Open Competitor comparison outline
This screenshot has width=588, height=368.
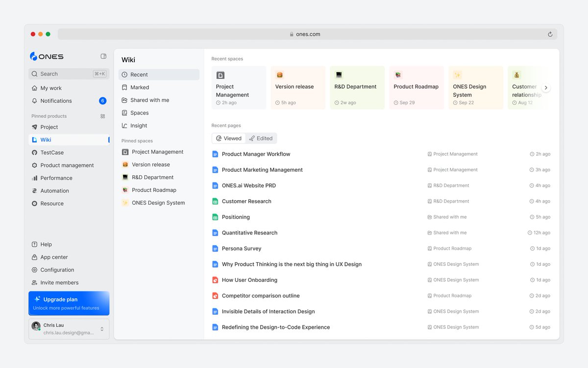[x=261, y=296]
